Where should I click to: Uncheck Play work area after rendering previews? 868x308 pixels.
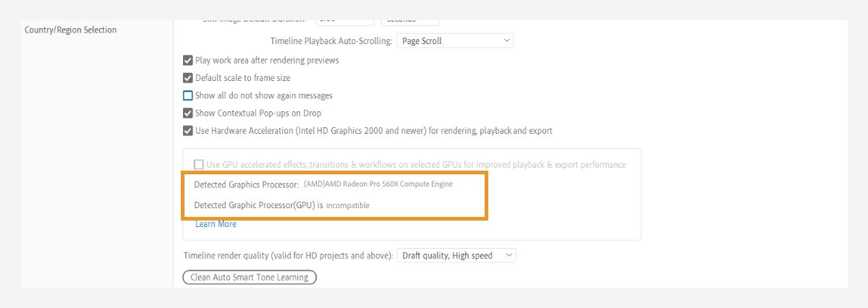tap(188, 61)
